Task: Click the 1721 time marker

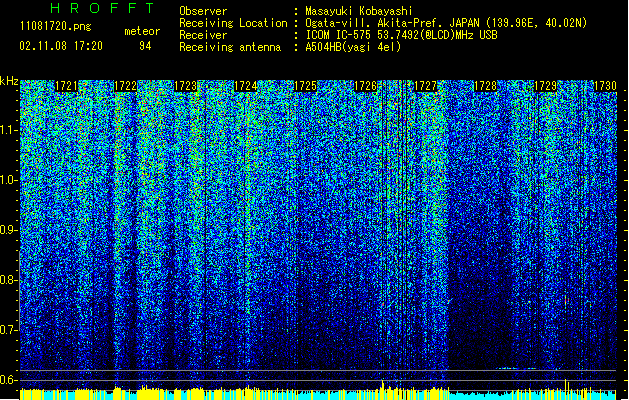Action: click(66, 86)
